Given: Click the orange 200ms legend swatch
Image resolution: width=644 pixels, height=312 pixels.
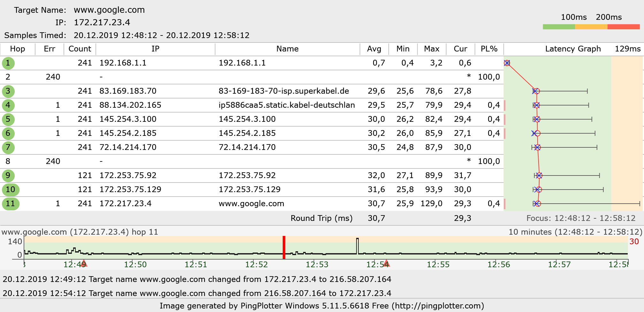Looking at the screenshot, I should click(591, 27).
